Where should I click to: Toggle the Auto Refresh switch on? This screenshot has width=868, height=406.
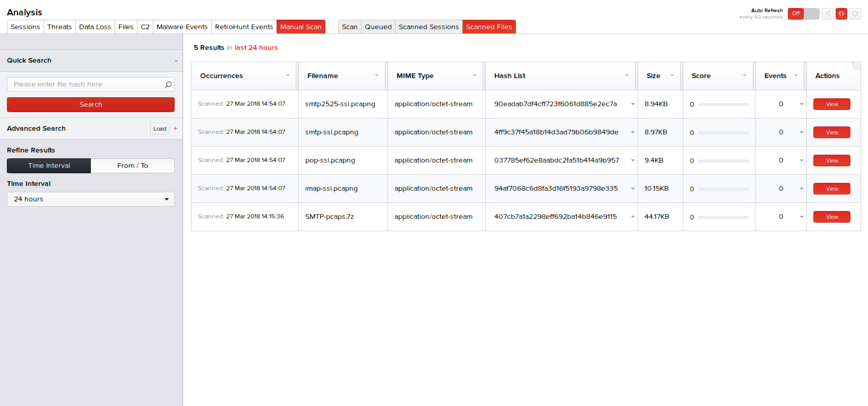coord(803,14)
